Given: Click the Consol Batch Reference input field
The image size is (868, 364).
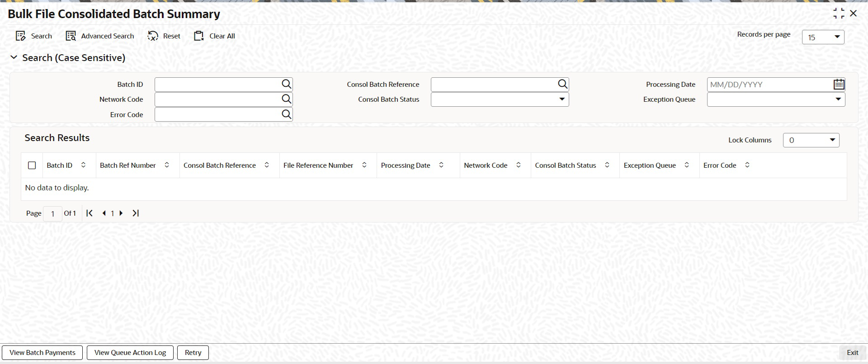Looking at the screenshot, I should [494, 84].
